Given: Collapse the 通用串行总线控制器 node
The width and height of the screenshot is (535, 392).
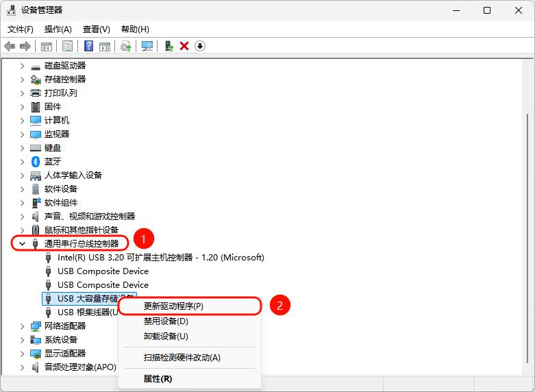Looking at the screenshot, I should (22, 243).
